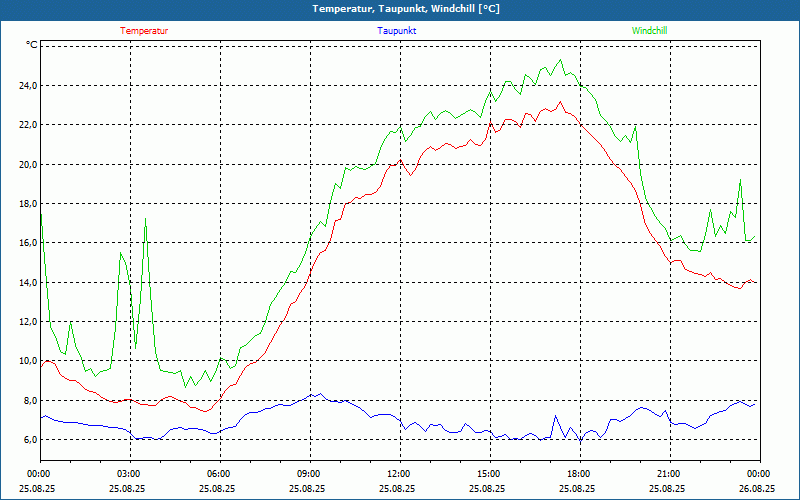Click the 06:00 time axis label
800x500 pixels.
point(220,474)
